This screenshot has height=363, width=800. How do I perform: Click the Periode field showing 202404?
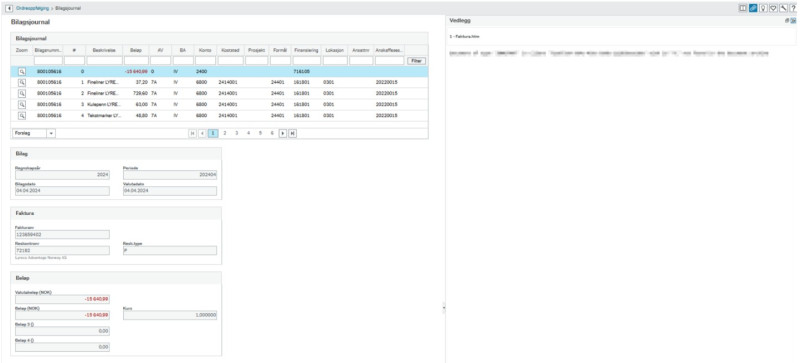point(169,175)
